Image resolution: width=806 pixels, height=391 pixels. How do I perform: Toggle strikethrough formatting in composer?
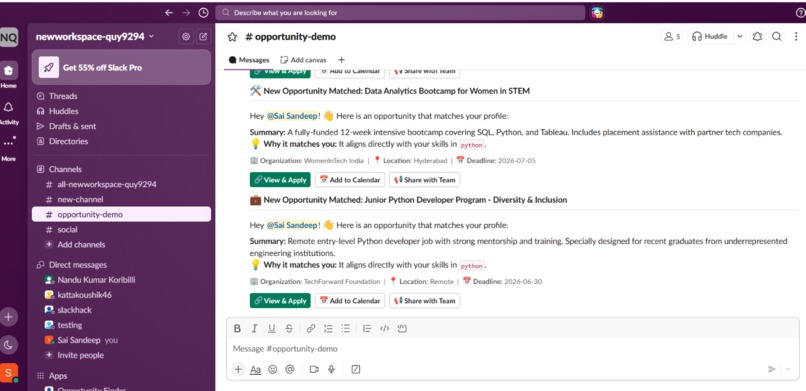click(289, 329)
